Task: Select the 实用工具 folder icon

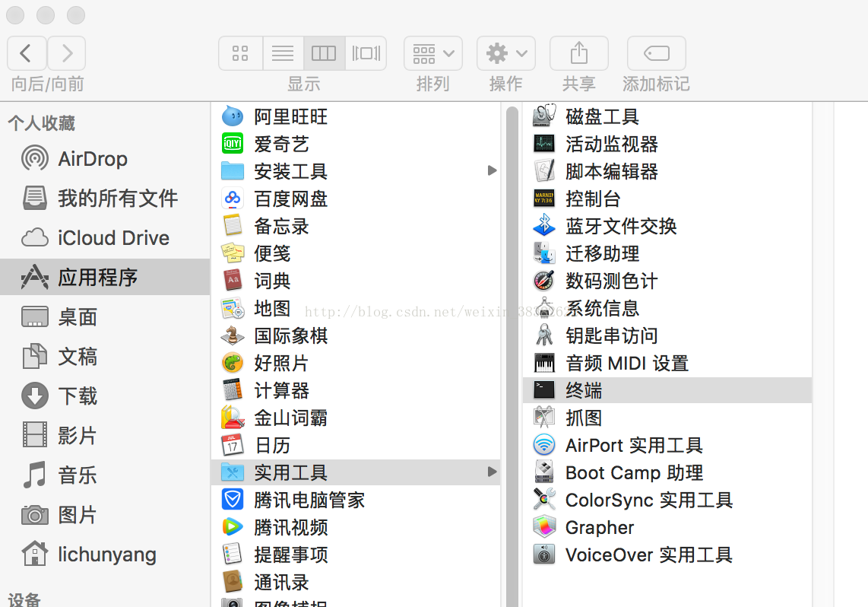Action: click(233, 472)
